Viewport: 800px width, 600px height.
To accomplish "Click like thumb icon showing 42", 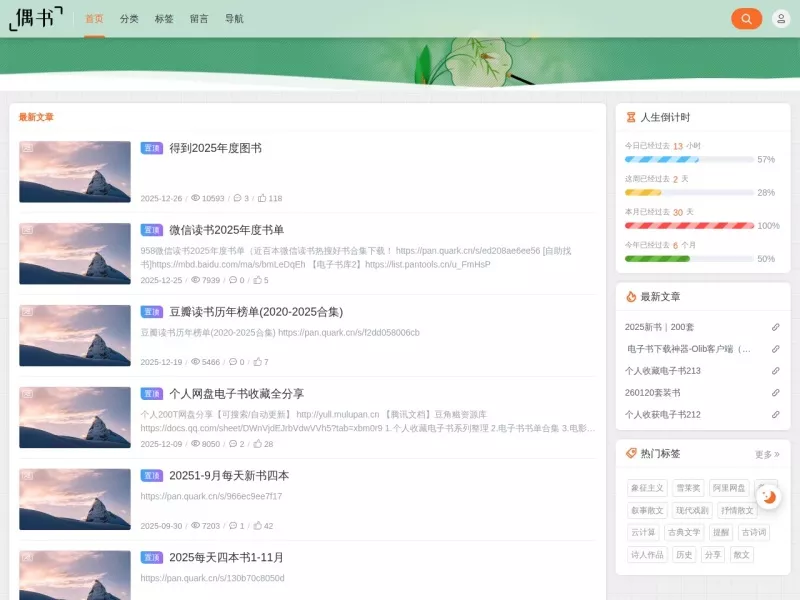I will (258, 526).
